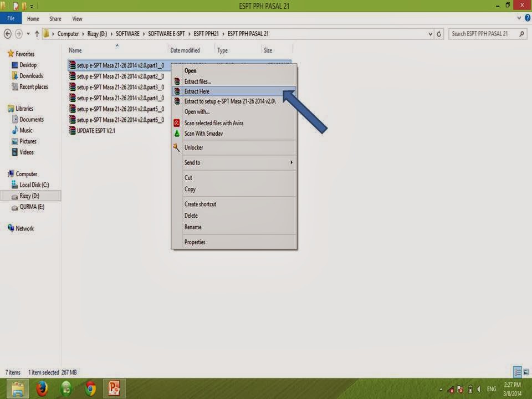Viewport: 532px width, 399px height.
Task: Switch to large icons view layout
Action: tap(526, 372)
